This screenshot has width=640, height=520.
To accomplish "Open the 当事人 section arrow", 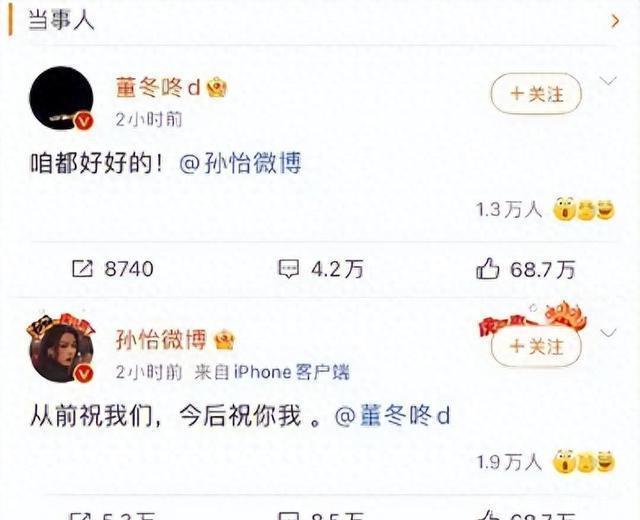I will coord(616,21).
